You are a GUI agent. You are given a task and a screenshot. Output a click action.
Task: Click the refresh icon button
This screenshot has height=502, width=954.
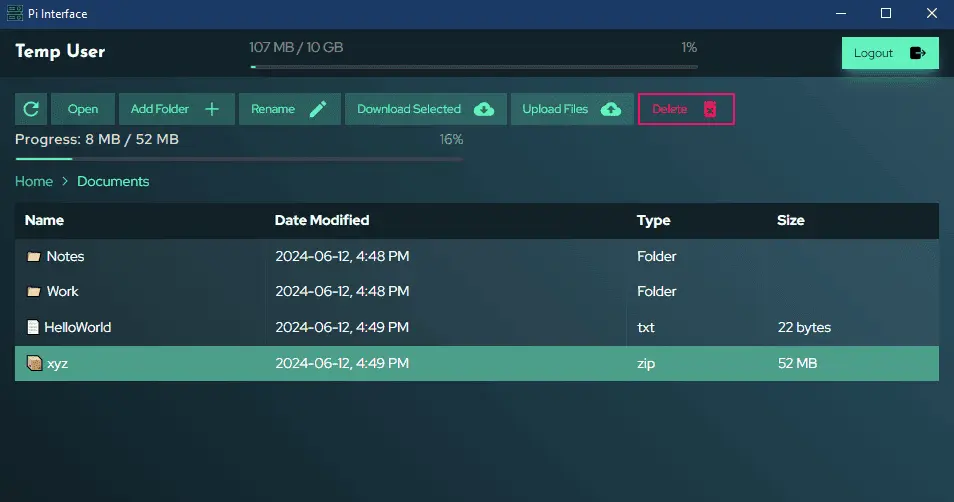coord(31,109)
